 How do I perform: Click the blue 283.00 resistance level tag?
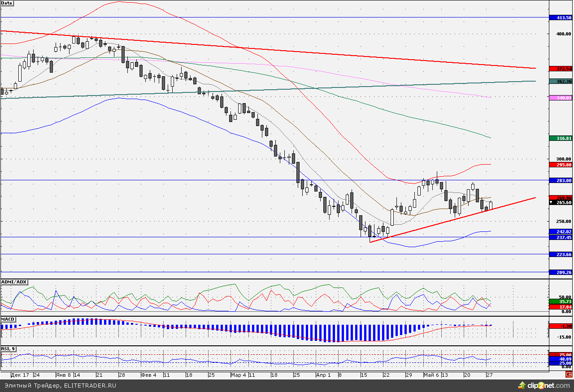coord(561,180)
